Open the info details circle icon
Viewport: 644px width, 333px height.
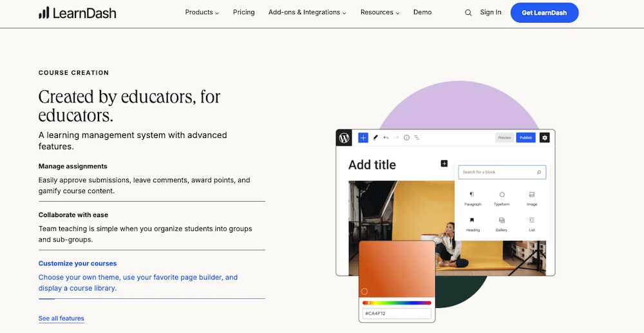pos(406,138)
